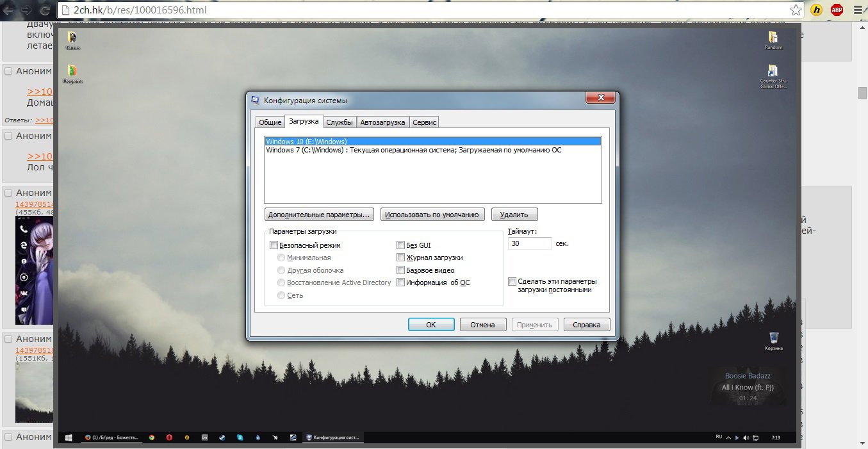Select Windows 7 (C:\Windows) boot entry
This screenshot has height=449, width=868.
433,151
